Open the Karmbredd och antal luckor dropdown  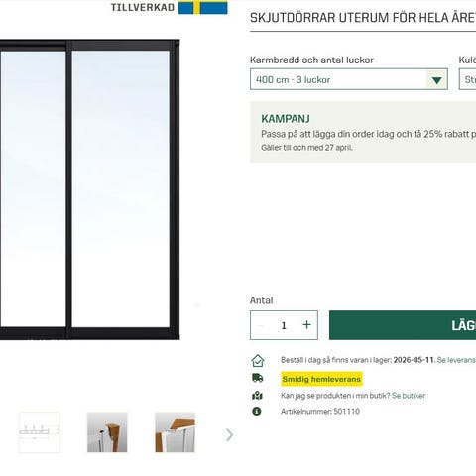tap(349, 79)
